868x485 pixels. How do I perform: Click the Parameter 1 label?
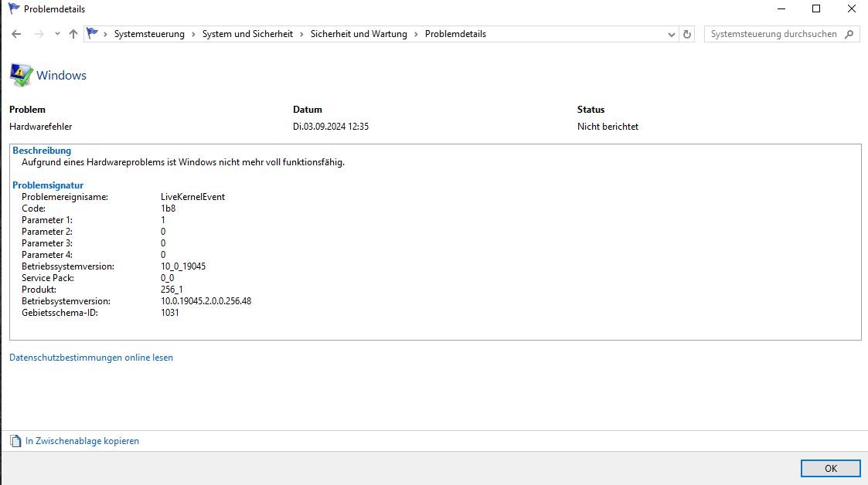[47, 220]
